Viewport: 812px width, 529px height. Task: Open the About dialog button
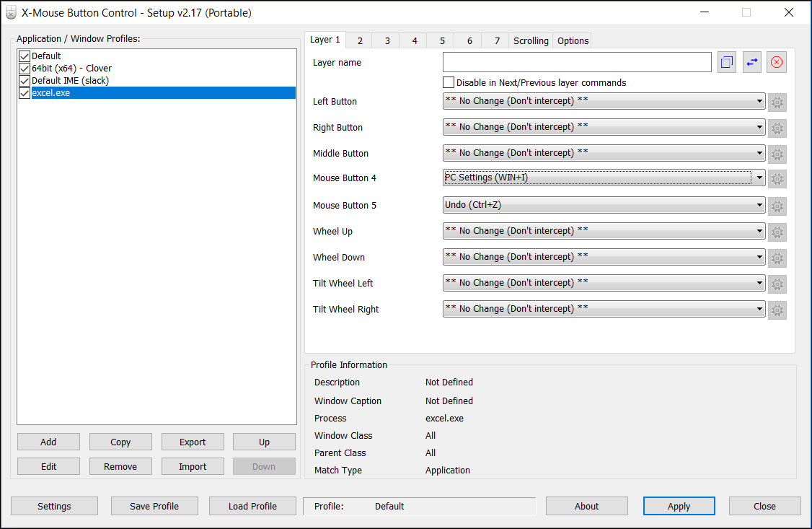click(587, 506)
